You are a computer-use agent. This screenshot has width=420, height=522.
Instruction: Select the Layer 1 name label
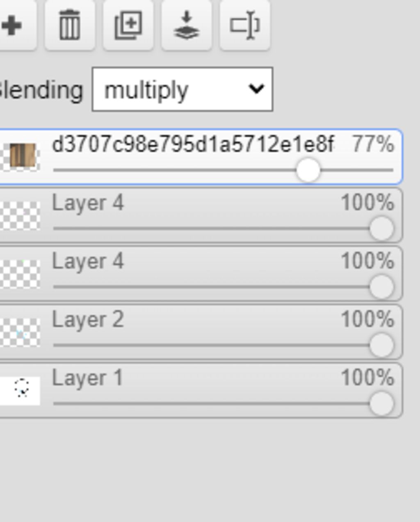[x=87, y=378]
